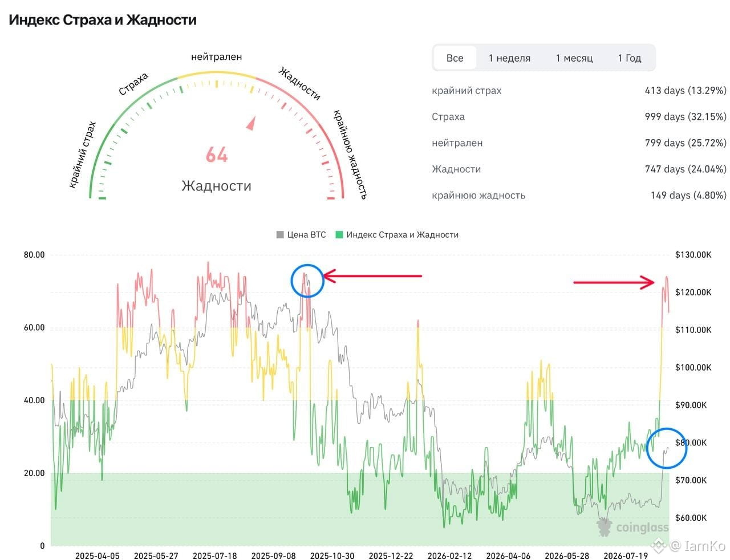Click the крайний страх label on the gauge arc
The image size is (730, 560).
tap(83, 155)
